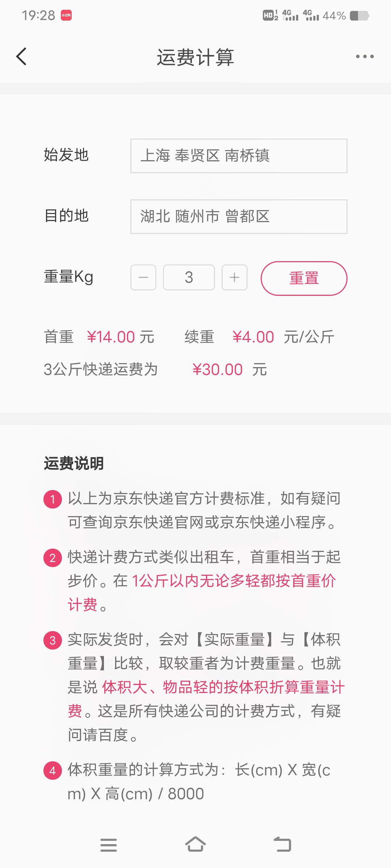Click the 运费计算 page title
The width and height of the screenshot is (391, 868).
(x=195, y=57)
